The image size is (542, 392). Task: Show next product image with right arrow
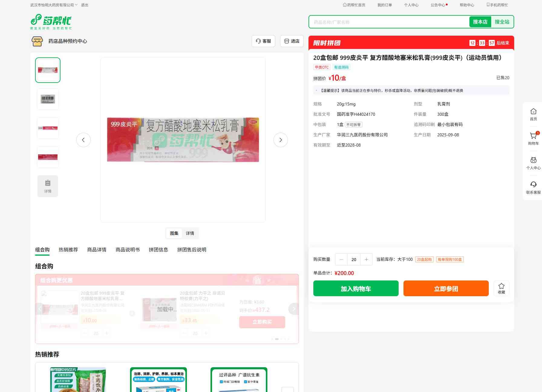(280, 140)
